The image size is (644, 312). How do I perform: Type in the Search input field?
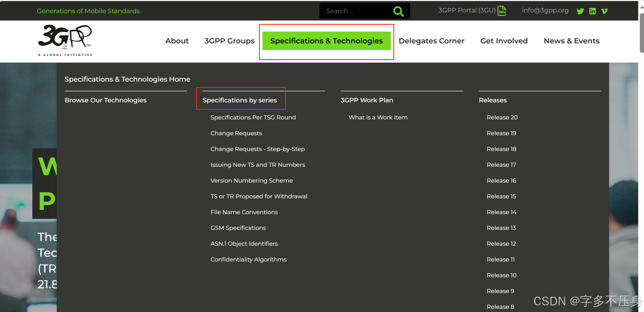click(355, 11)
